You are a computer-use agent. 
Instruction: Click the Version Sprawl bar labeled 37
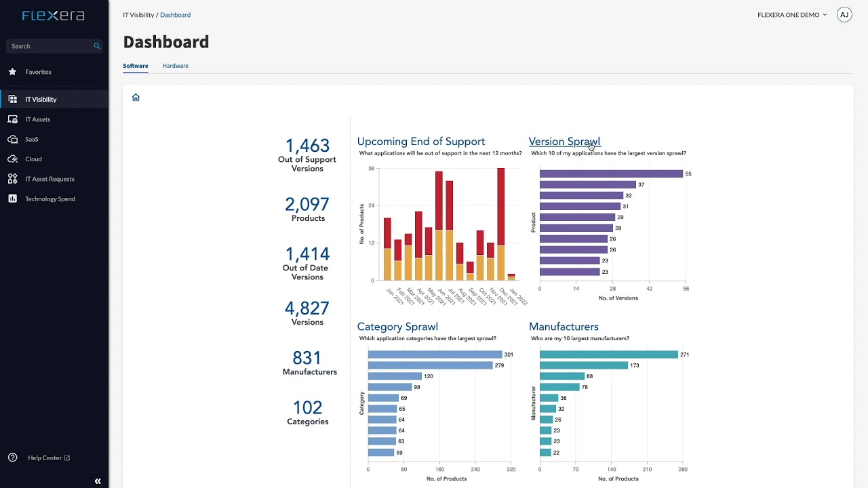pos(588,185)
